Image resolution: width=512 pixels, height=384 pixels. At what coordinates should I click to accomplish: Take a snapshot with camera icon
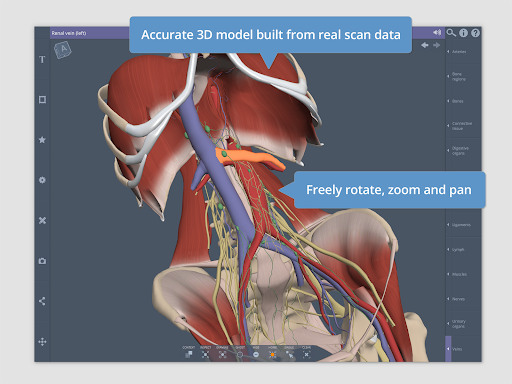tap(42, 261)
